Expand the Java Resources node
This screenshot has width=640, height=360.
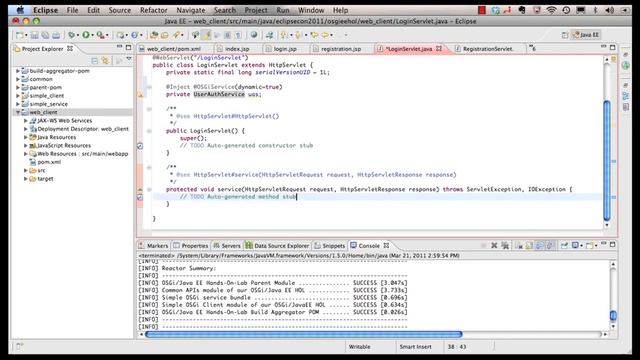tap(26, 137)
